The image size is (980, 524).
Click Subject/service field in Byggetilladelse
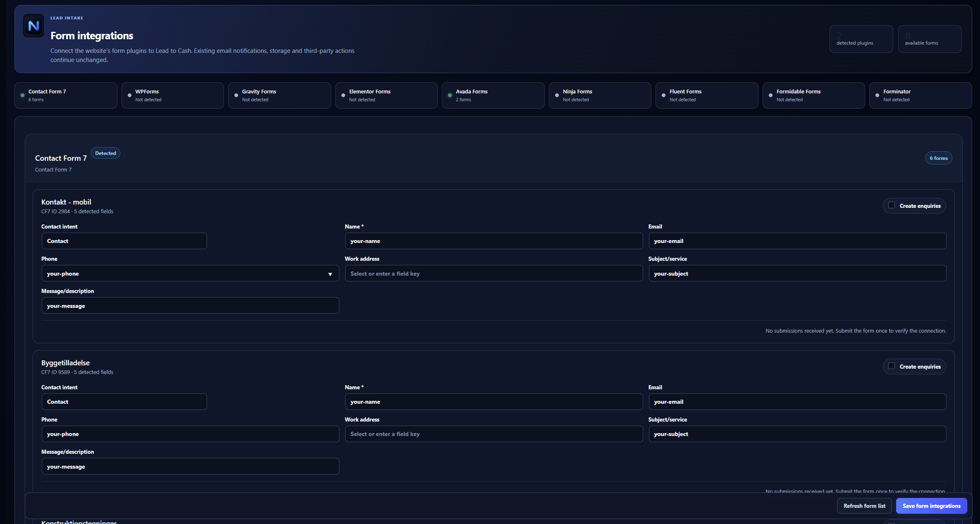click(x=797, y=434)
